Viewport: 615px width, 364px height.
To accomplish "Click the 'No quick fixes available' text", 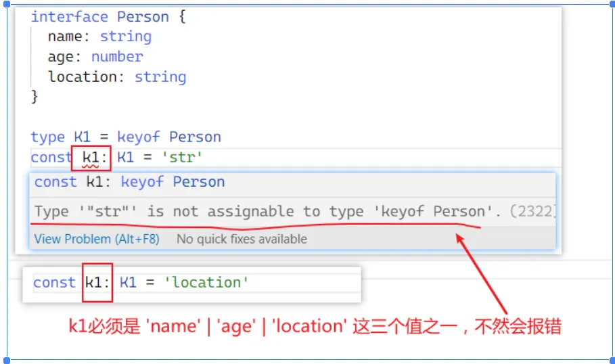I will pos(242,239).
